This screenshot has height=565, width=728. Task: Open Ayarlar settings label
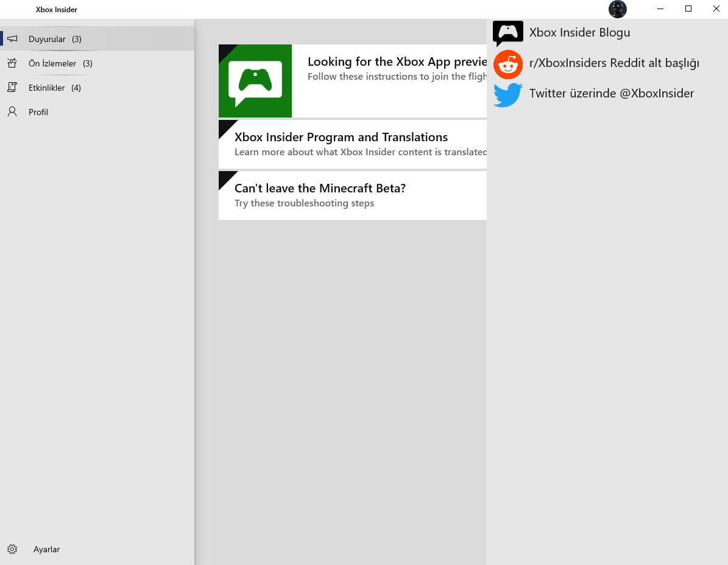(46, 549)
